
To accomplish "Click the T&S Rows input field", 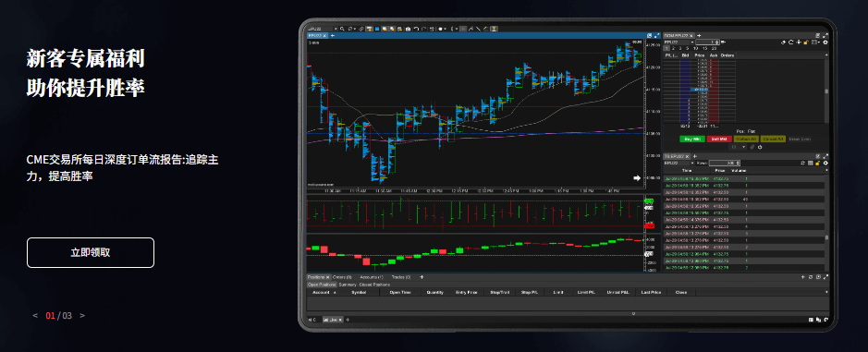I will (725, 164).
